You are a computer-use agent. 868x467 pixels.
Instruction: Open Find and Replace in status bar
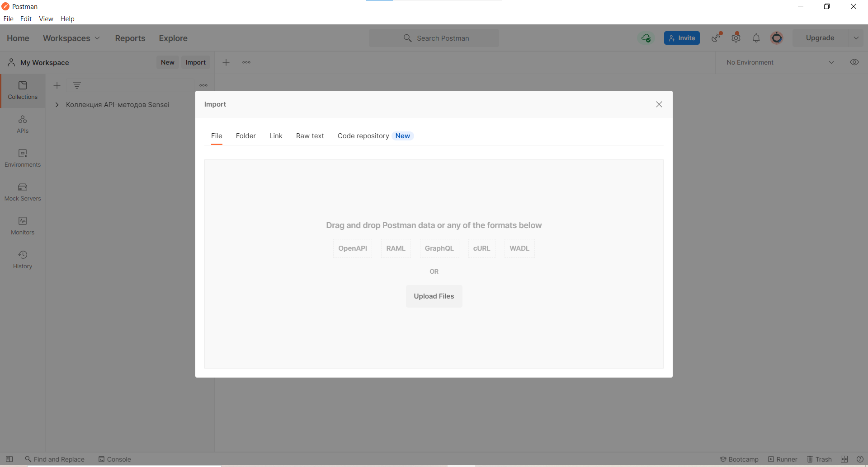55,459
